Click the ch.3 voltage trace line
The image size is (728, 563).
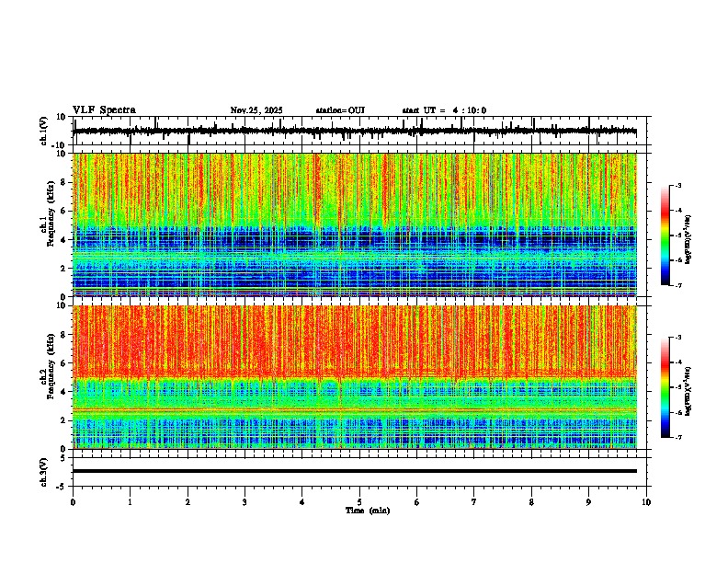click(x=355, y=471)
